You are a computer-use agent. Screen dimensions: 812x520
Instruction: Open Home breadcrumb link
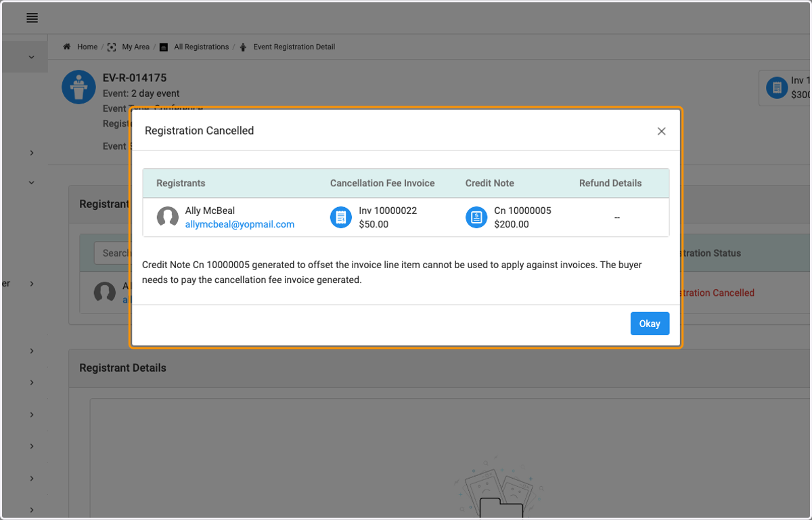pyautogui.click(x=87, y=47)
